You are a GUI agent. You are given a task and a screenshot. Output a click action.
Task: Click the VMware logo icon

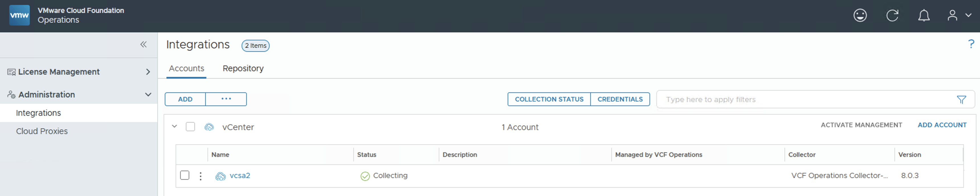pyautogui.click(x=19, y=16)
